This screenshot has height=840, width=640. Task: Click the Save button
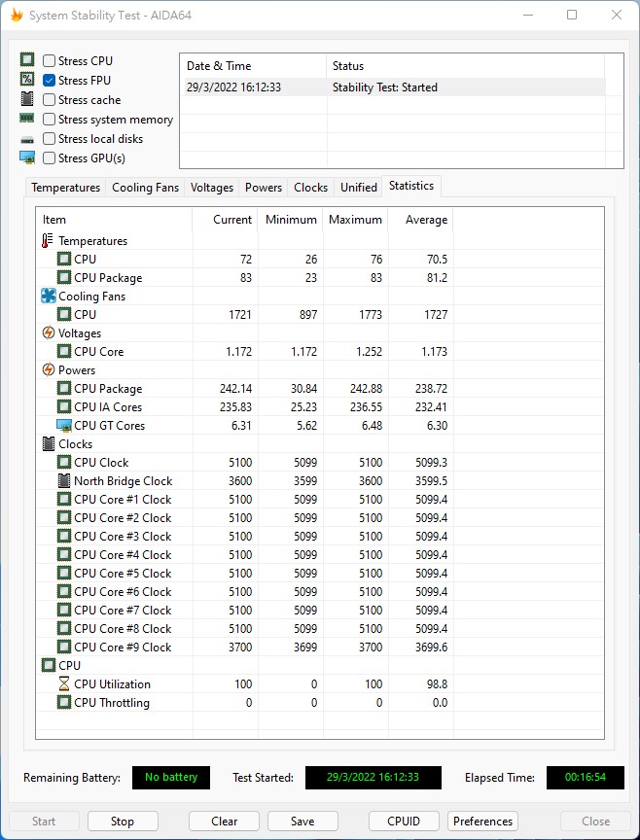[x=302, y=822]
